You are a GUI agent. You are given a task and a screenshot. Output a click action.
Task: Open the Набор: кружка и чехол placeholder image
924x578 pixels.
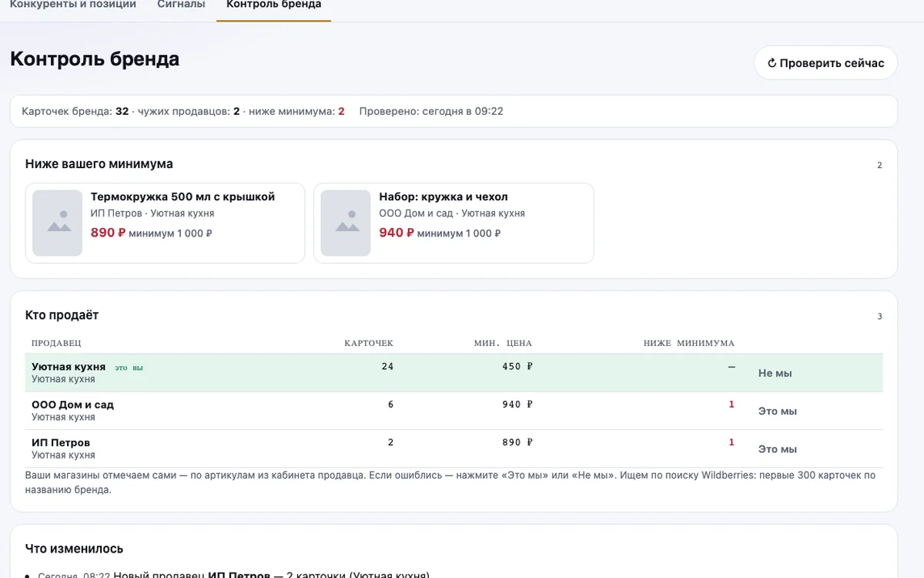(346, 223)
